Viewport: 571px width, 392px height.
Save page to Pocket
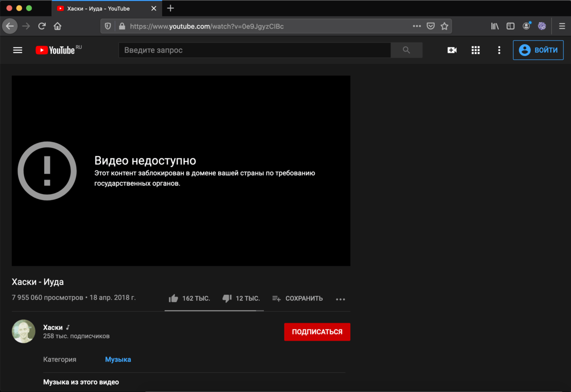click(x=431, y=26)
